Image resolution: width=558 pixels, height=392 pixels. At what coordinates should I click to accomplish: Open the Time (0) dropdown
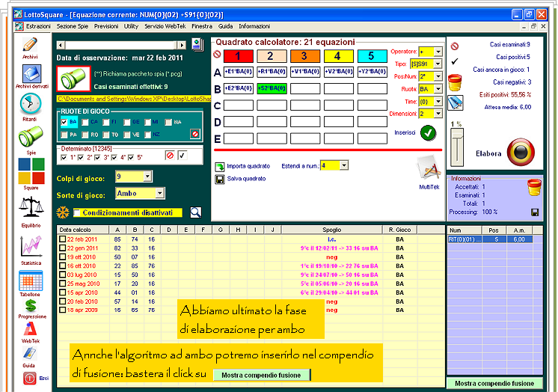tap(438, 102)
